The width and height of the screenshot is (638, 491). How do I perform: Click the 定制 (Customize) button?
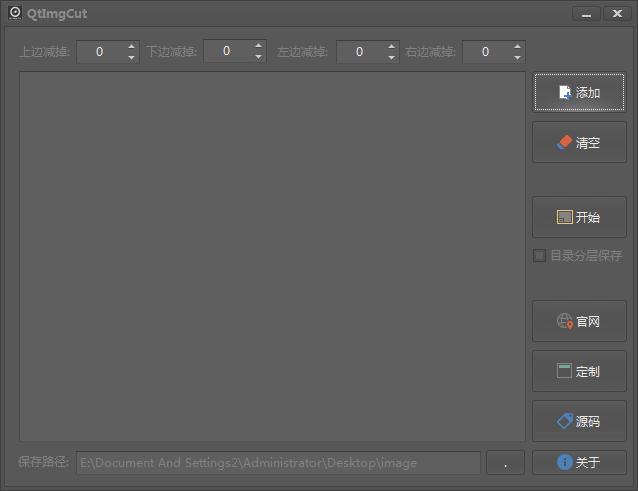(x=579, y=371)
